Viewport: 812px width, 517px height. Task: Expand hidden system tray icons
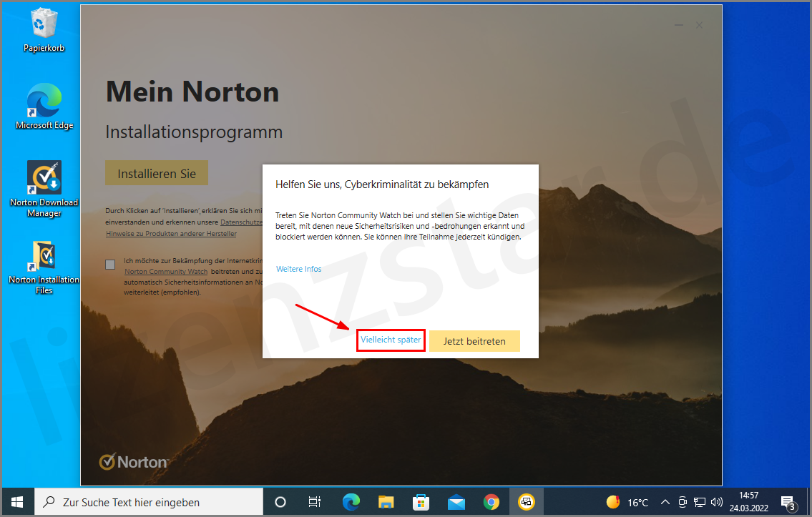(x=665, y=502)
